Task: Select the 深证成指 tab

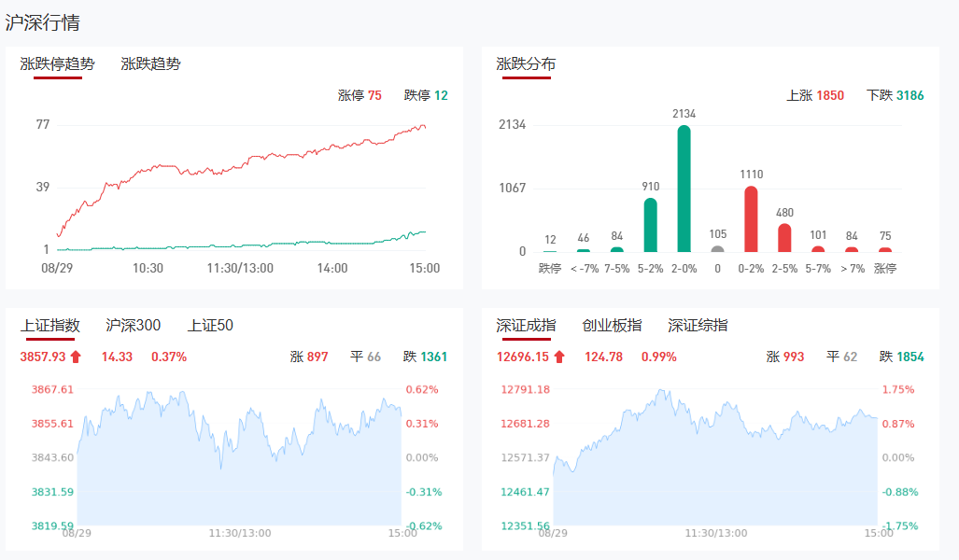Action: pos(526,326)
